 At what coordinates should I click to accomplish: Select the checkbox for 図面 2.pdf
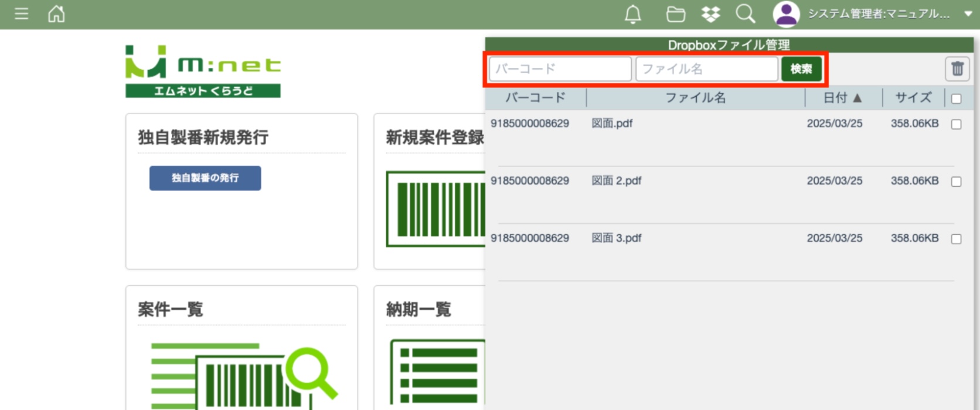pos(956,182)
